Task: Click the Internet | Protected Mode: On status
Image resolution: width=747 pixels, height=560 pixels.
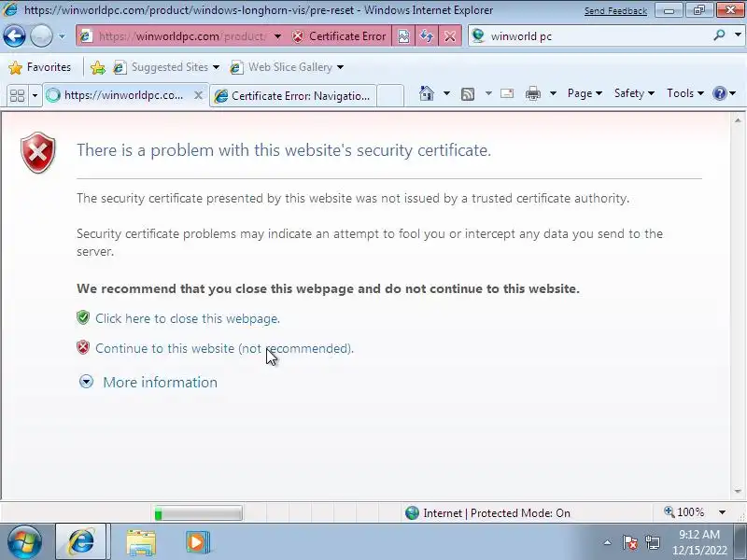Action: click(x=487, y=512)
